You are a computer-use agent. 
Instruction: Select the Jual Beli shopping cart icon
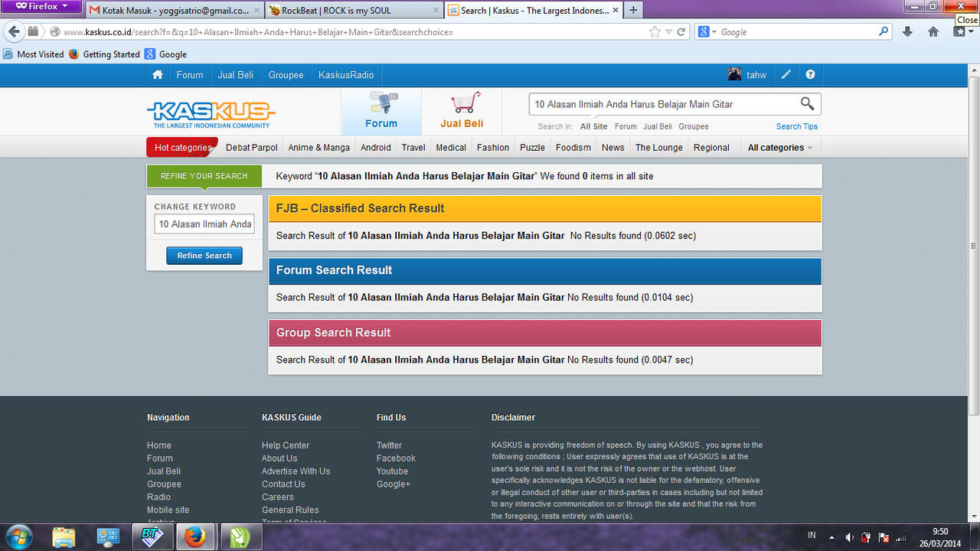coord(462,112)
